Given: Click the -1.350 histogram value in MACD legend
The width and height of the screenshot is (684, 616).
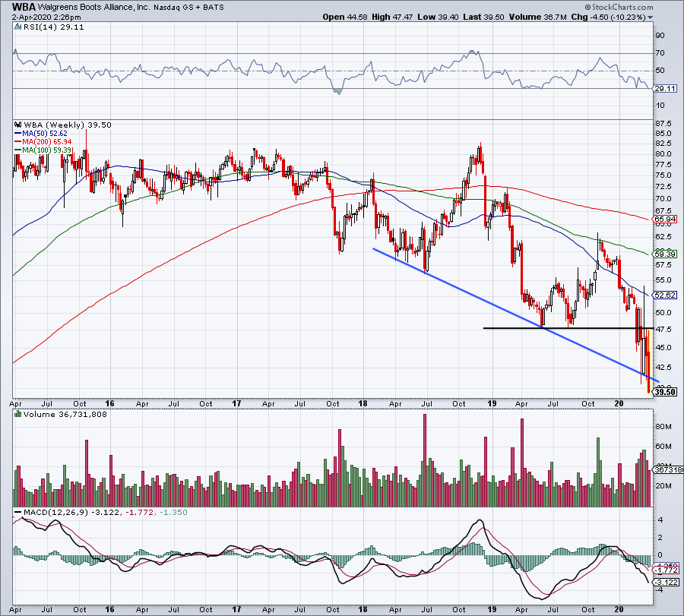Looking at the screenshot, I should [x=173, y=512].
